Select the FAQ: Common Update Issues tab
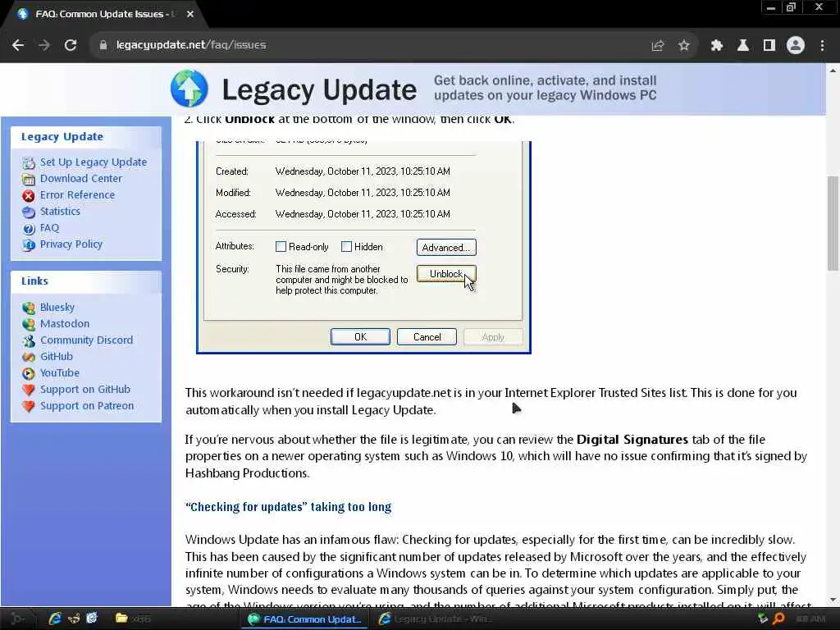The width and height of the screenshot is (840, 630). point(104,14)
